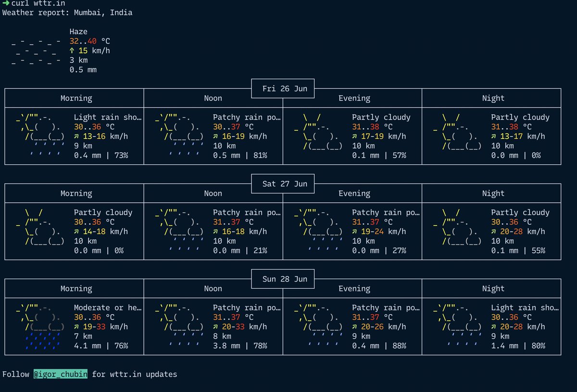
Task: Click the current visibility '3 km'
Action: tap(79, 60)
